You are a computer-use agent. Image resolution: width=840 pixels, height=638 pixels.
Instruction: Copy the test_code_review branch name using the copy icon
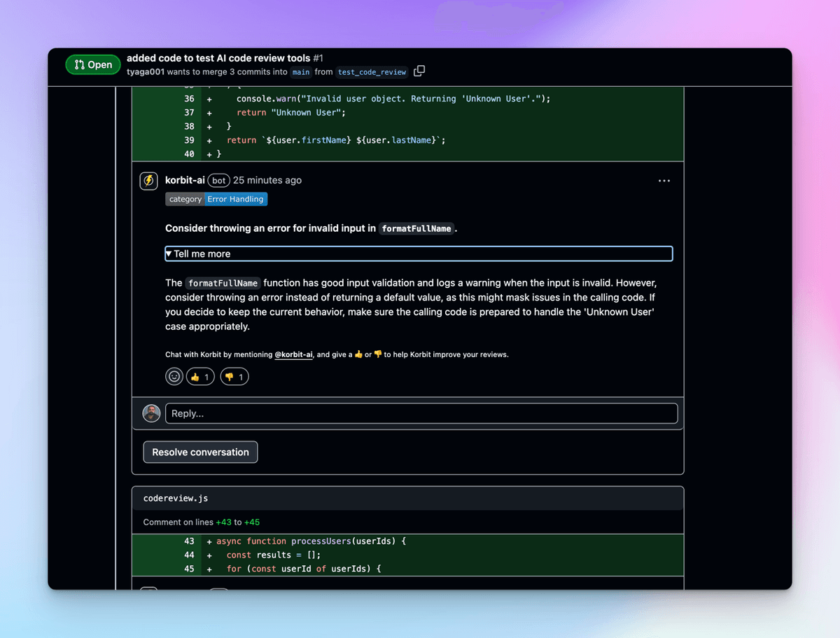click(419, 71)
